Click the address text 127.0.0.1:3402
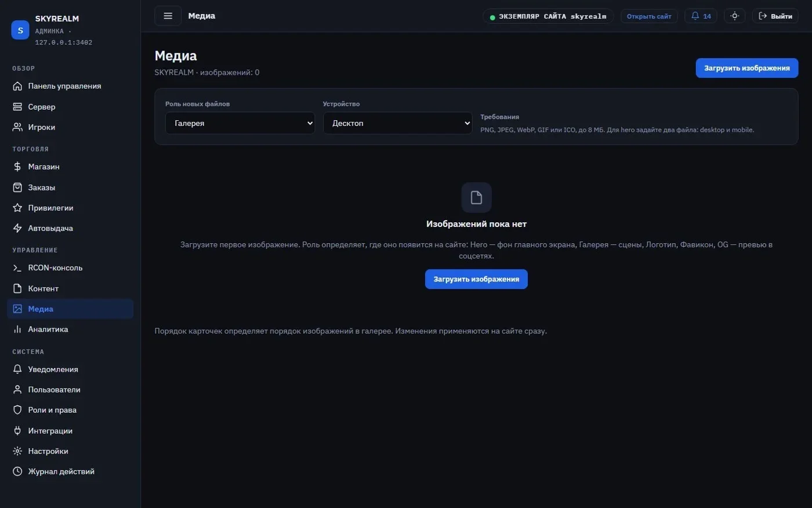Screen dimensions: 812x508 64,42
